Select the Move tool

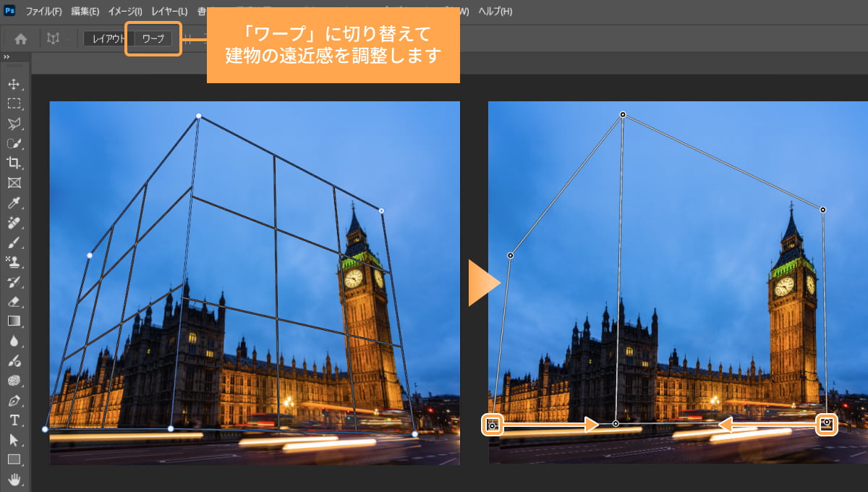[13, 82]
